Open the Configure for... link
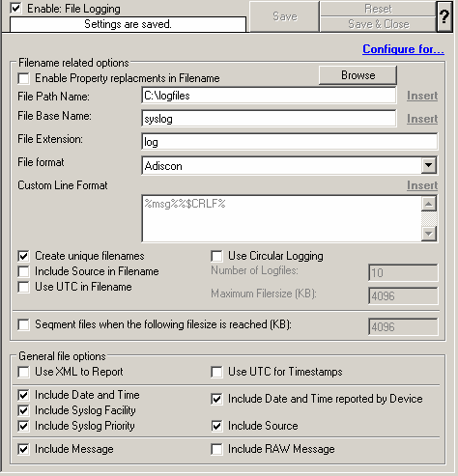The height and width of the screenshot is (476, 458). point(403,49)
